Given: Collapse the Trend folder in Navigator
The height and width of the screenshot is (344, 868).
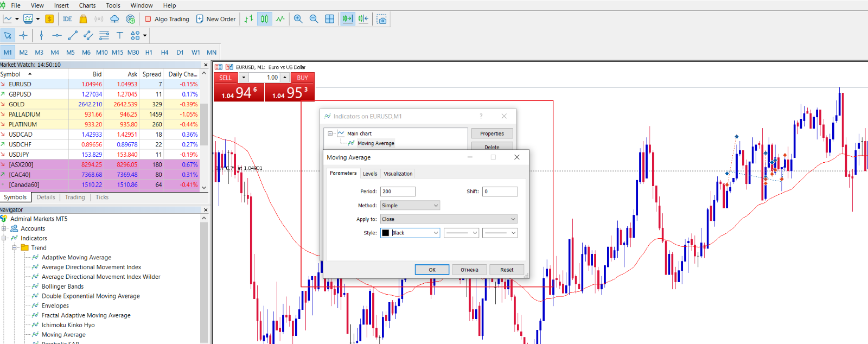Looking at the screenshot, I should (x=15, y=248).
